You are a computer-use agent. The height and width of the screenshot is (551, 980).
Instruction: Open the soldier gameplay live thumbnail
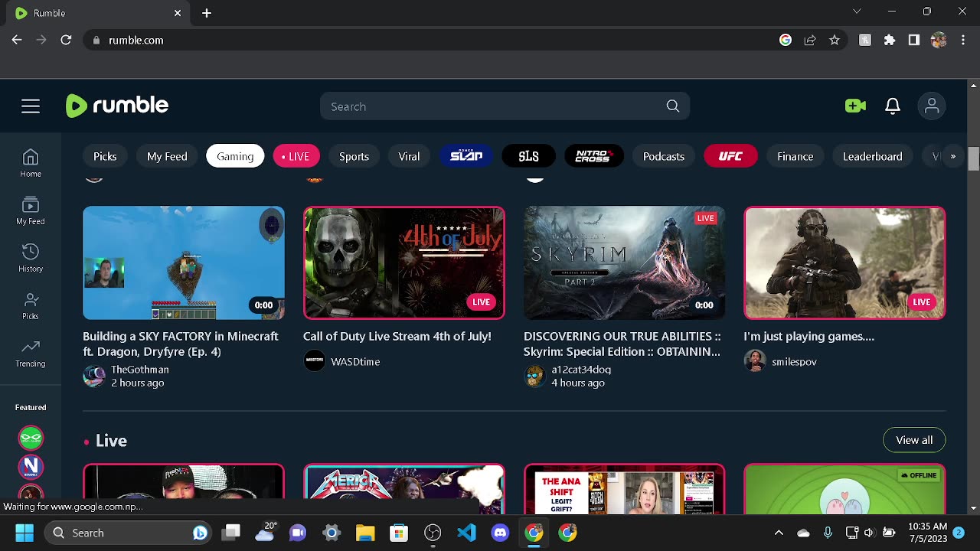(x=844, y=262)
